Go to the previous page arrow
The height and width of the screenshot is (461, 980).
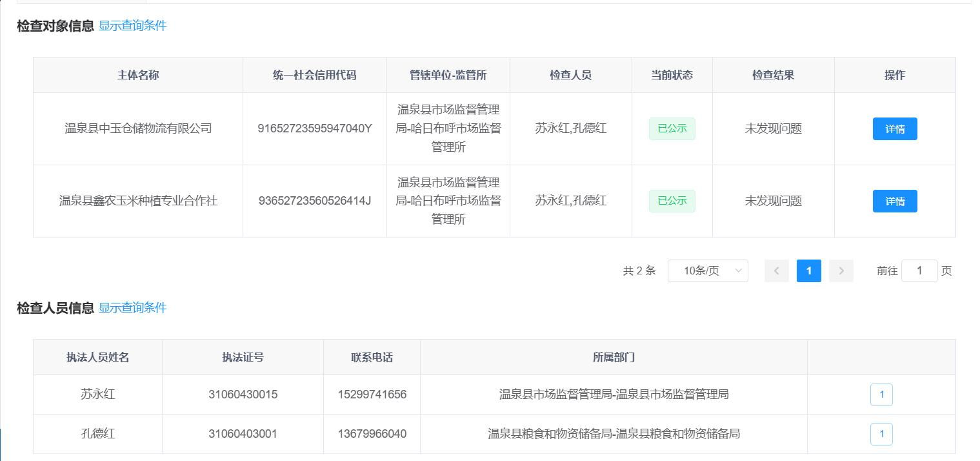[776, 271]
